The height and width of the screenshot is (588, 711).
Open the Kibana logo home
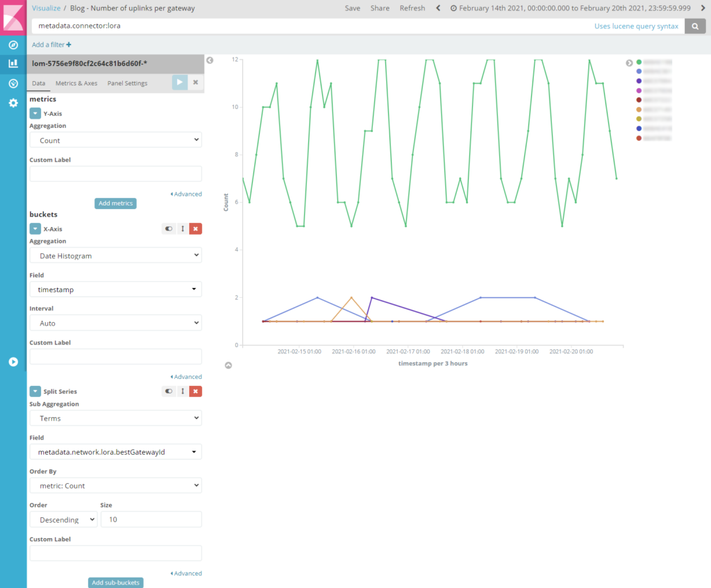(x=13, y=17)
